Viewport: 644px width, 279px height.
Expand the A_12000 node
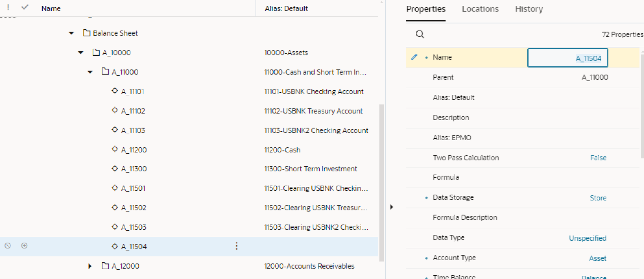(90, 266)
